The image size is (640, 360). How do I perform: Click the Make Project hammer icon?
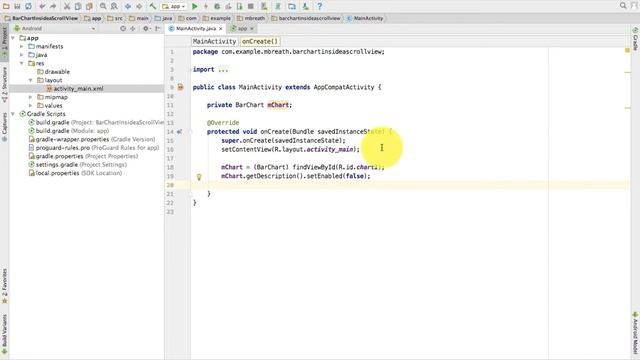153,6
